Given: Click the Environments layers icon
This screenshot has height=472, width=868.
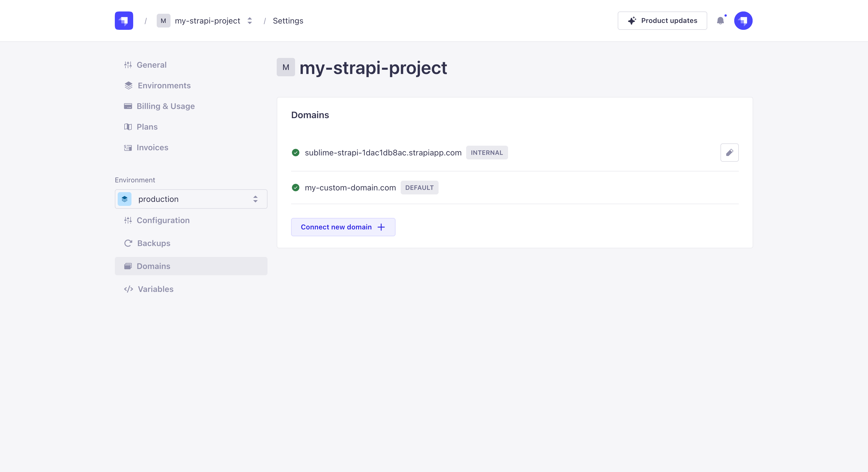Looking at the screenshot, I should (x=128, y=85).
